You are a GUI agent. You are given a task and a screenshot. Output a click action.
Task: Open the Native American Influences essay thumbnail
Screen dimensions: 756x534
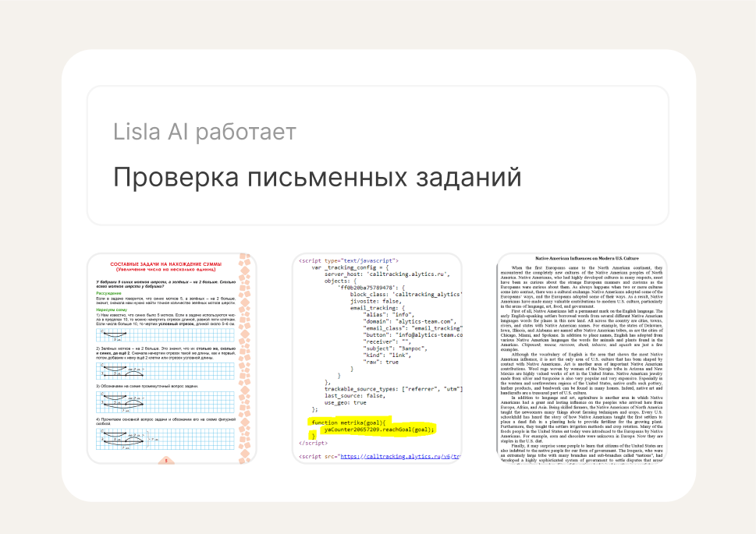[582, 359]
